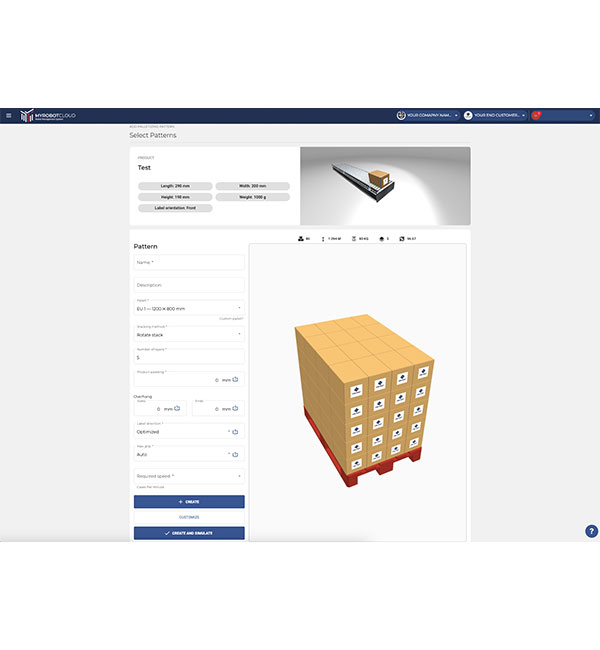600x650 pixels.
Task: Reset the Overhang Ends value icon
Action: point(236,409)
